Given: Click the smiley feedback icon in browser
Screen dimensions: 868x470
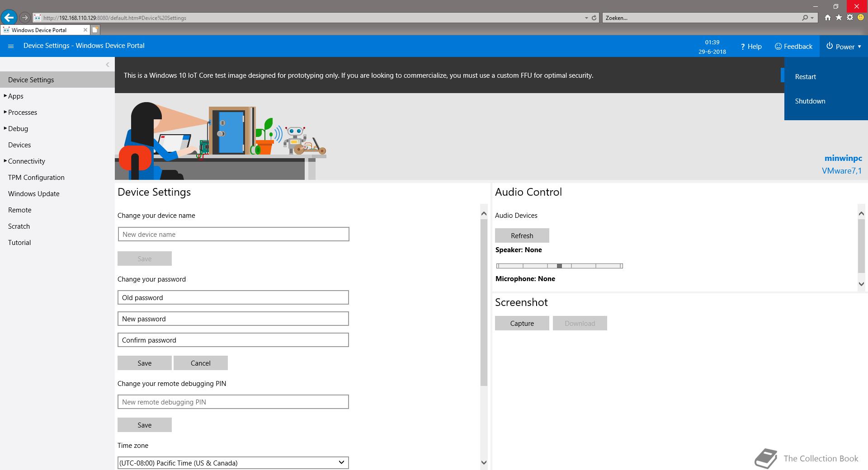Looking at the screenshot, I should tap(861, 18).
